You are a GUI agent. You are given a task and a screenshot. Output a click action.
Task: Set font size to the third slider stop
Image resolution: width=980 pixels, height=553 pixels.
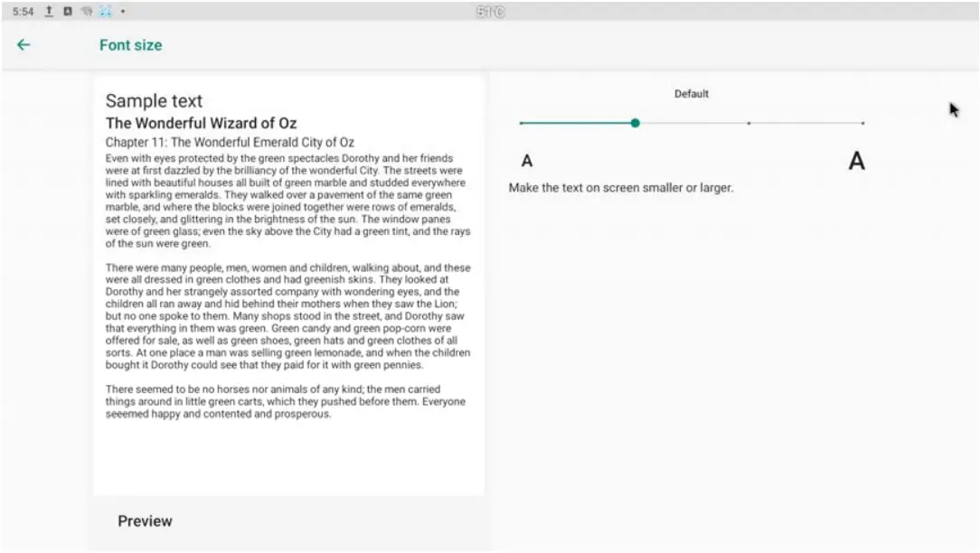749,123
